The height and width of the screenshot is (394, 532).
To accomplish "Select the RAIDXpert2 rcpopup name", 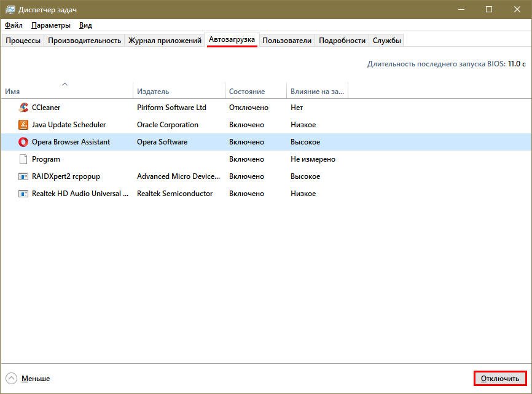I will click(66, 176).
